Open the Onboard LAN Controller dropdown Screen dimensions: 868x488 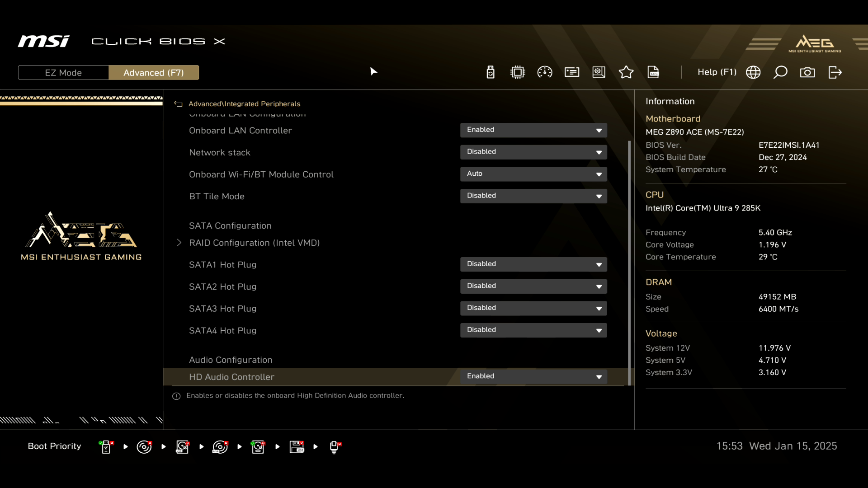[533, 130]
